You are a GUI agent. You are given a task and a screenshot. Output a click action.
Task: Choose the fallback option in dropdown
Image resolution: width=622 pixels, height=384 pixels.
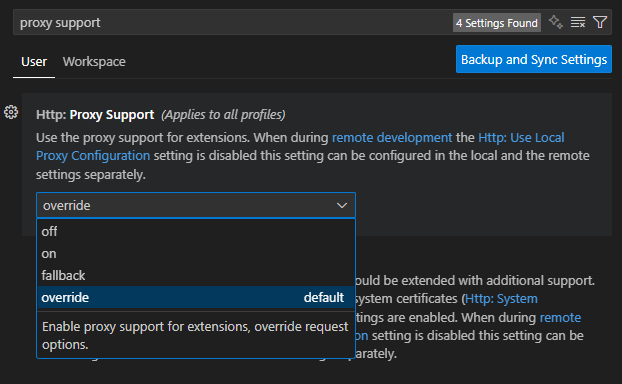click(x=196, y=275)
